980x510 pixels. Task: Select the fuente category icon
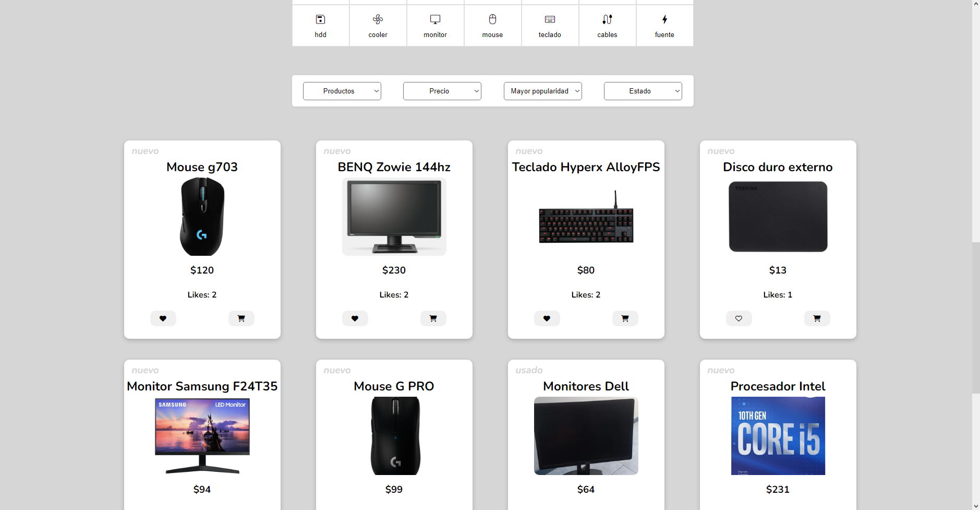[x=664, y=25]
